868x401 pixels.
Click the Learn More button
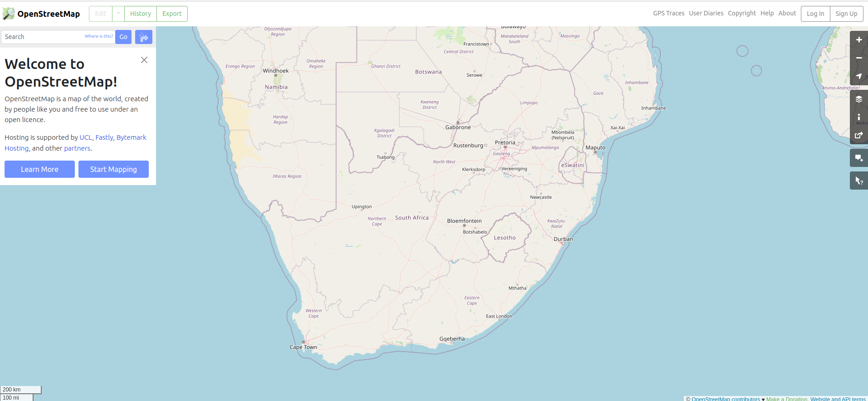(x=39, y=169)
